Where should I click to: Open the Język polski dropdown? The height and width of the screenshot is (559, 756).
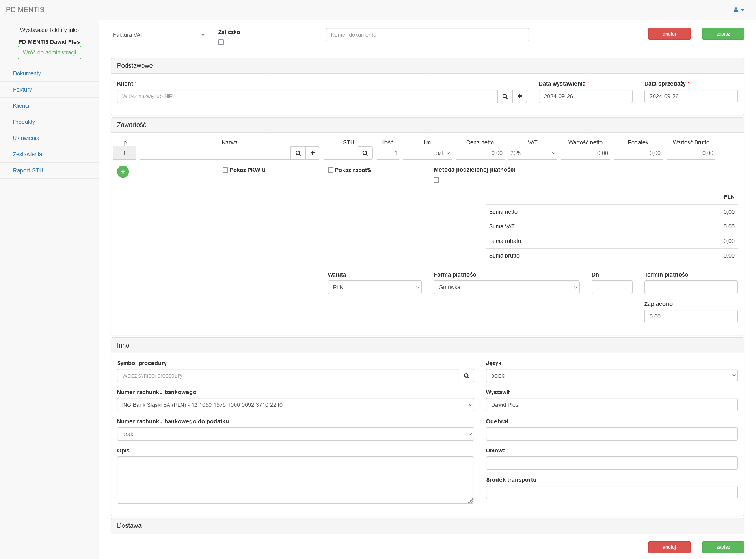click(612, 376)
